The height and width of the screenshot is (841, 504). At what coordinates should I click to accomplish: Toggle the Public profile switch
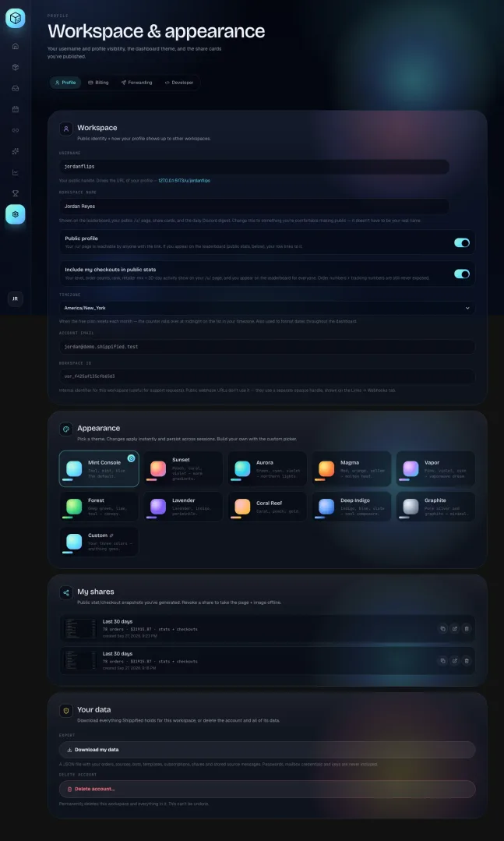tap(462, 242)
